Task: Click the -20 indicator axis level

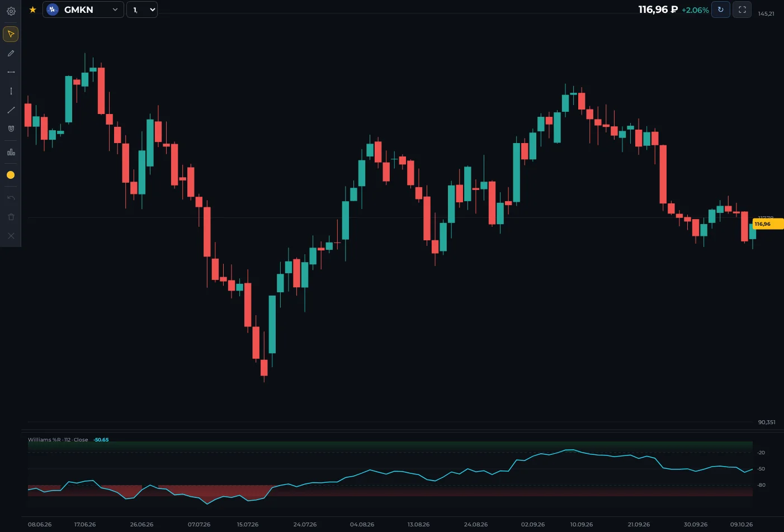Action: pos(761,453)
